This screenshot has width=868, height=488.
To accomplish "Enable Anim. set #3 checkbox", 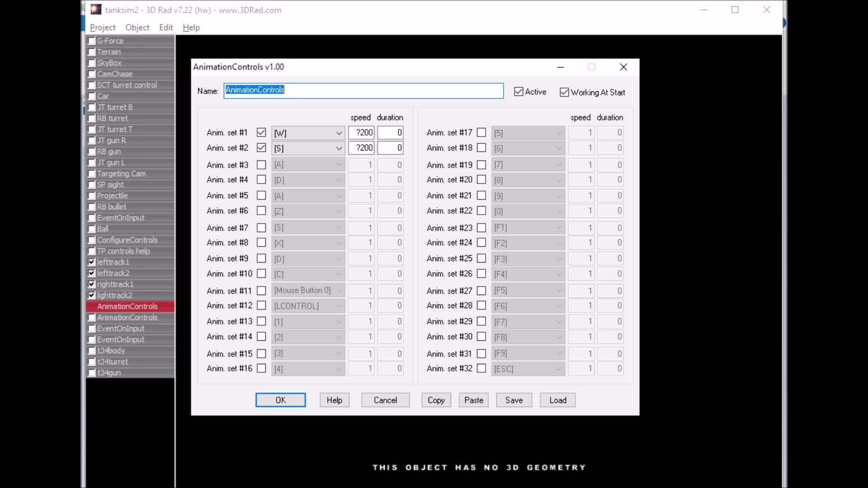I will point(261,165).
